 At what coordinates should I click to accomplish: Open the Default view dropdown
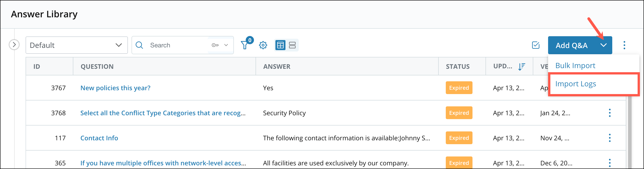77,45
